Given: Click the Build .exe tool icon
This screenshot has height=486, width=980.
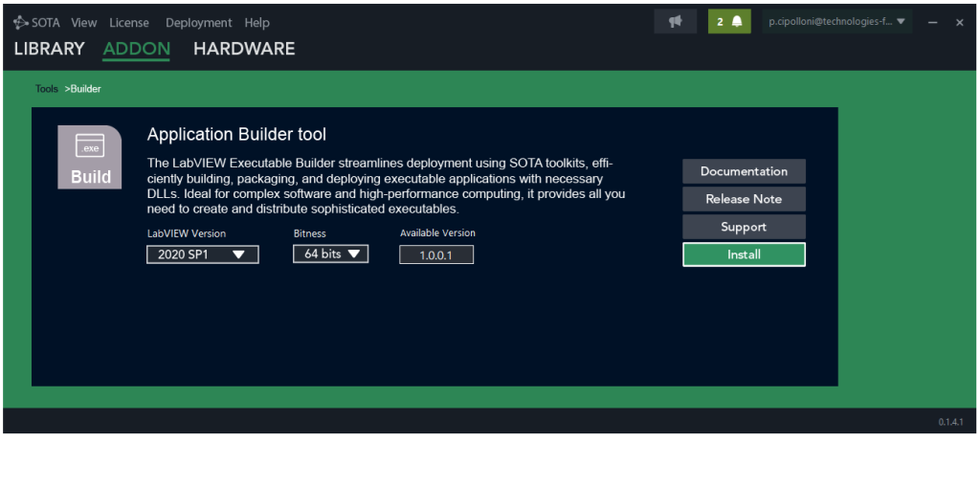Looking at the screenshot, I should pos(90,157).
